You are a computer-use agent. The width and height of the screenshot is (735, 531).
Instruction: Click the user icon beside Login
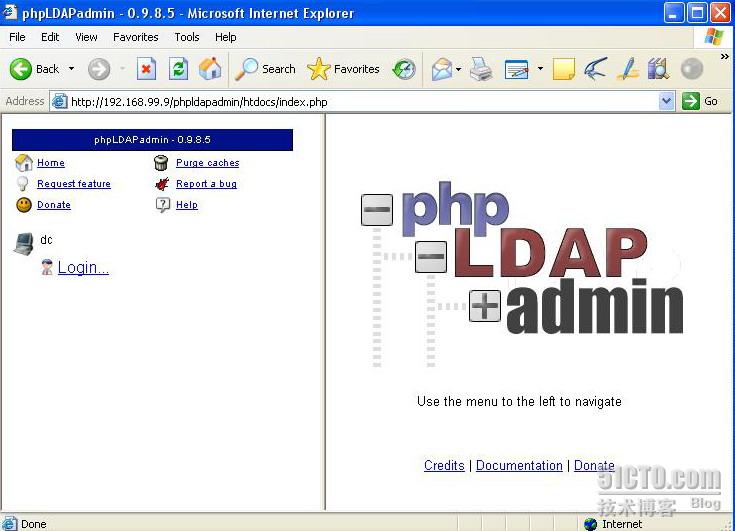tap(47, 267)
